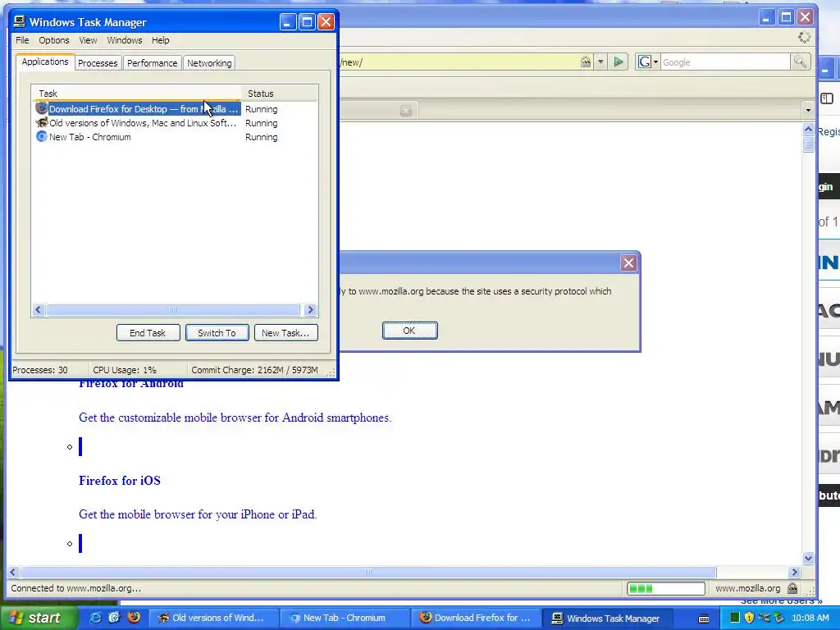The width and height of the screenshot is (840, 630).
Task: Click the icon next to Old versions of Windows task
Action: pyautogui.click(x=41, y=123)
